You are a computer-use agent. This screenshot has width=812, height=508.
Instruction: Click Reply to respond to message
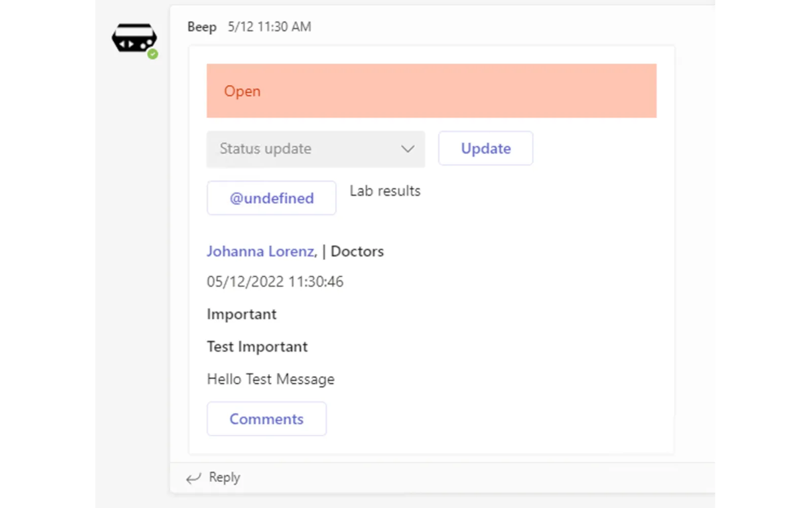coord(224,478)
